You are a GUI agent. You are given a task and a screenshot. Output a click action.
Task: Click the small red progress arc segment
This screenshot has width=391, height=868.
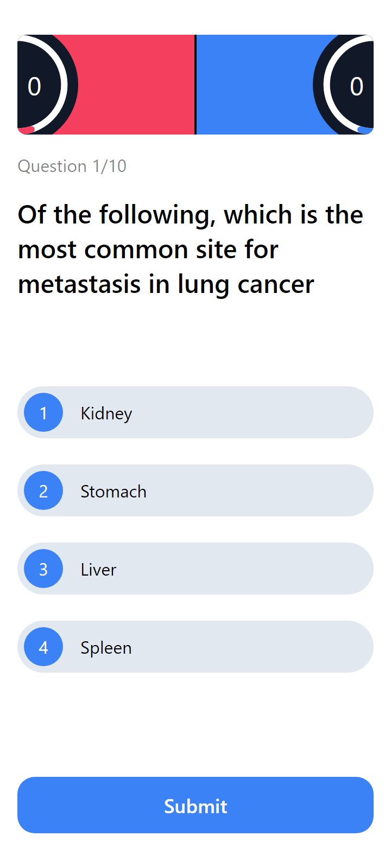click(26, 130)
